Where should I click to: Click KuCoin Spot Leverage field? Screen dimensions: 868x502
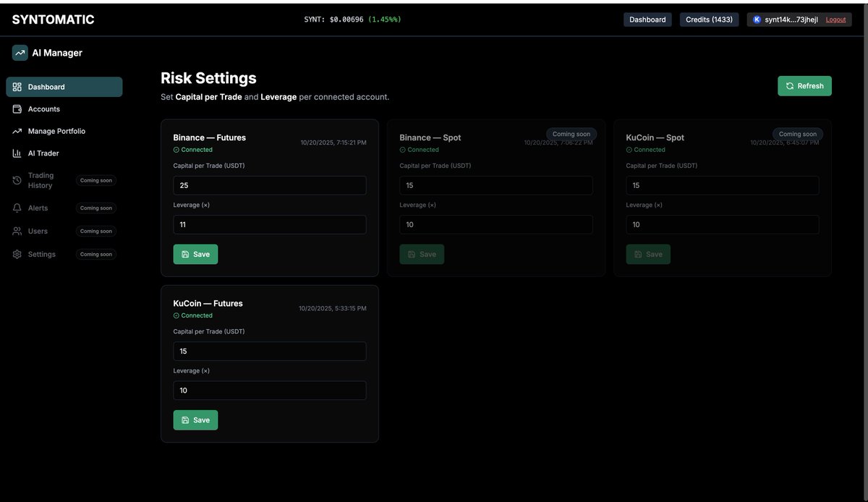(x=723, y=224)
